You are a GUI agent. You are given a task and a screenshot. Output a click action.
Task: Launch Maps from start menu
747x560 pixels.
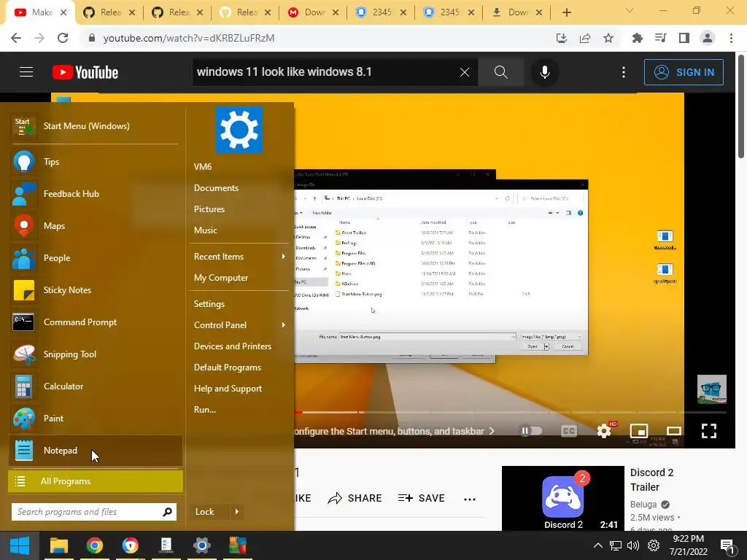[95, 226]
